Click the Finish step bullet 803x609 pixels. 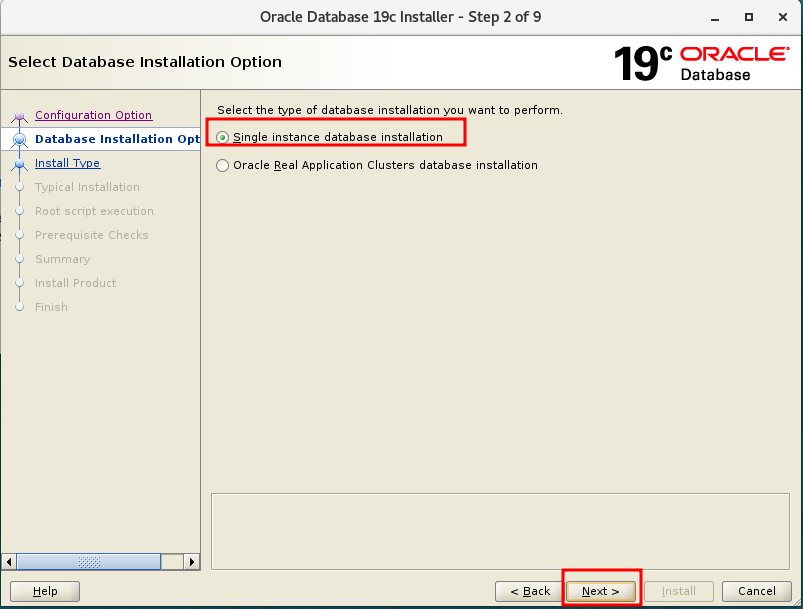[19, 307]
